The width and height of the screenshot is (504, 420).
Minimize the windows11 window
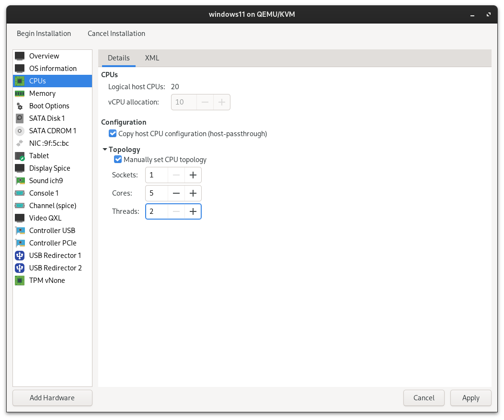(472, 14)
